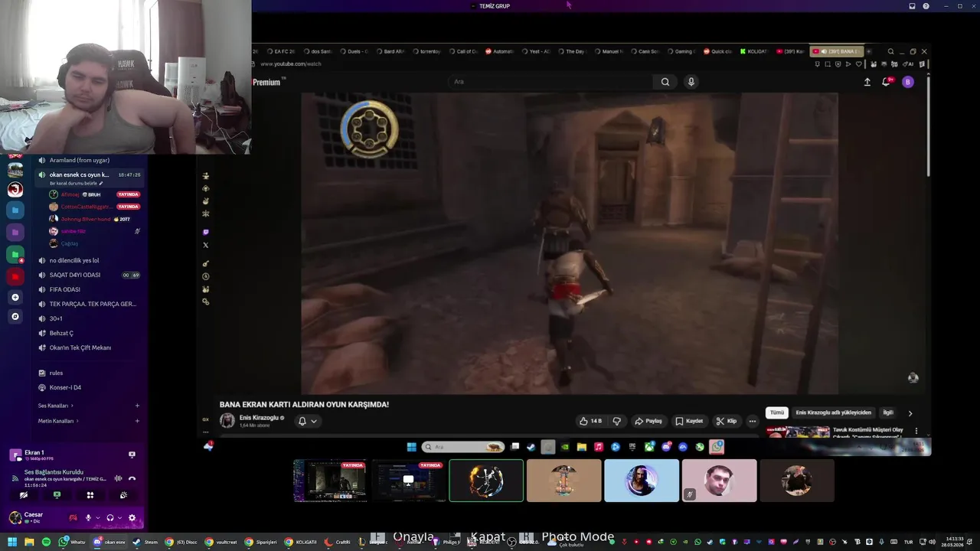Open the YouTube account avatar menu

coord(908,82)
